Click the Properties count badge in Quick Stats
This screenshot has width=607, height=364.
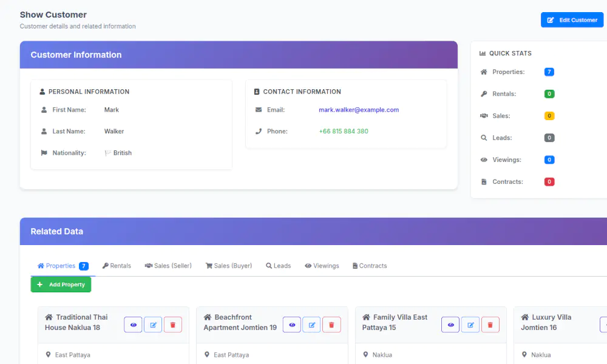(x=549, y=72)
